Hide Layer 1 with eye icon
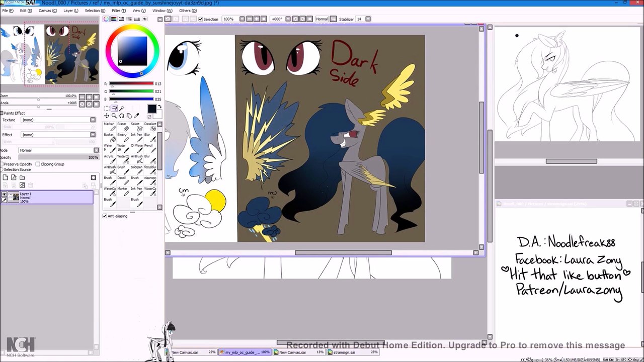This screenshot has height=362, width=644. (4, 194)
